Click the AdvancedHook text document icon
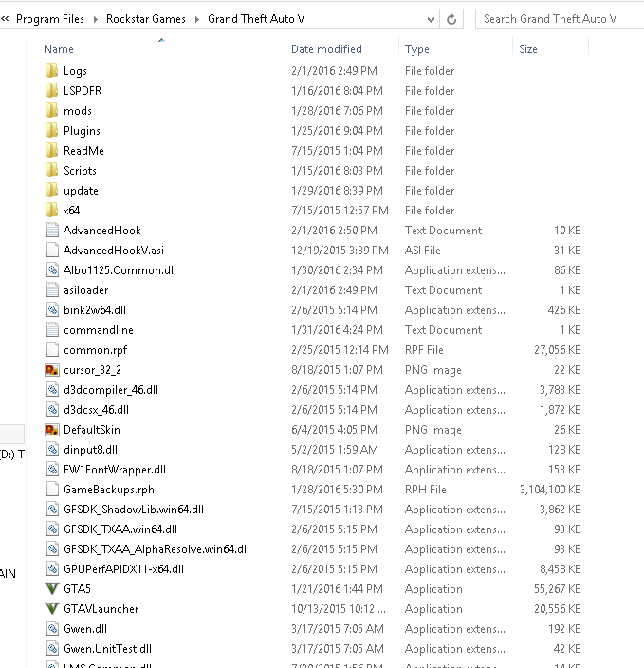 point(52,231)
